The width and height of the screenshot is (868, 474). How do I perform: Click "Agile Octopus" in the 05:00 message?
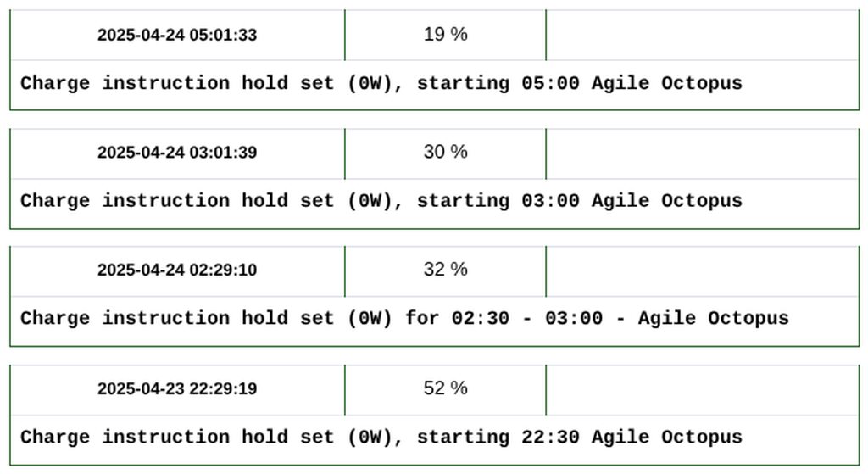[666, 83]
